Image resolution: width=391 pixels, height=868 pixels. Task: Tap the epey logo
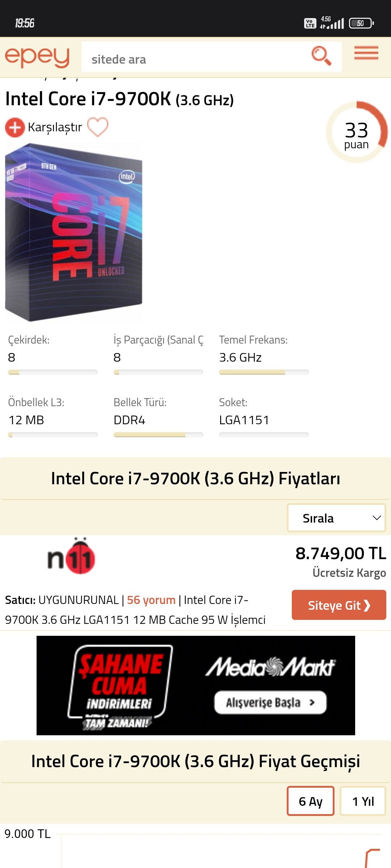[x=37, y=57]
